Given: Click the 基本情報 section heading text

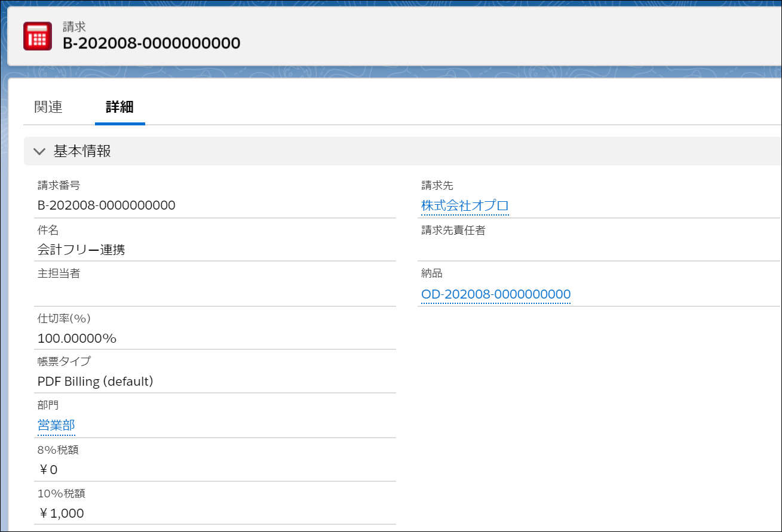Looking at the screenshot, I should click(x=82, y=152).
